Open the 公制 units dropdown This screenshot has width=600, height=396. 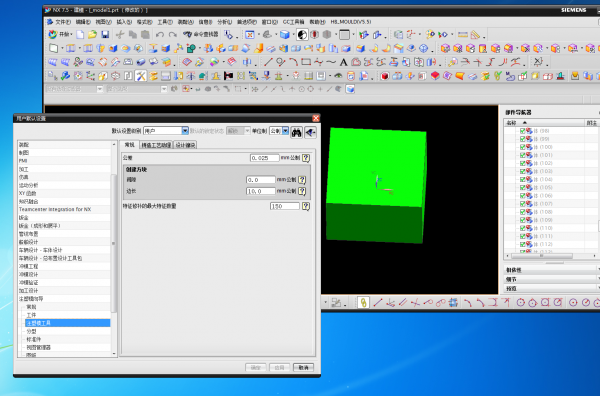279,131
